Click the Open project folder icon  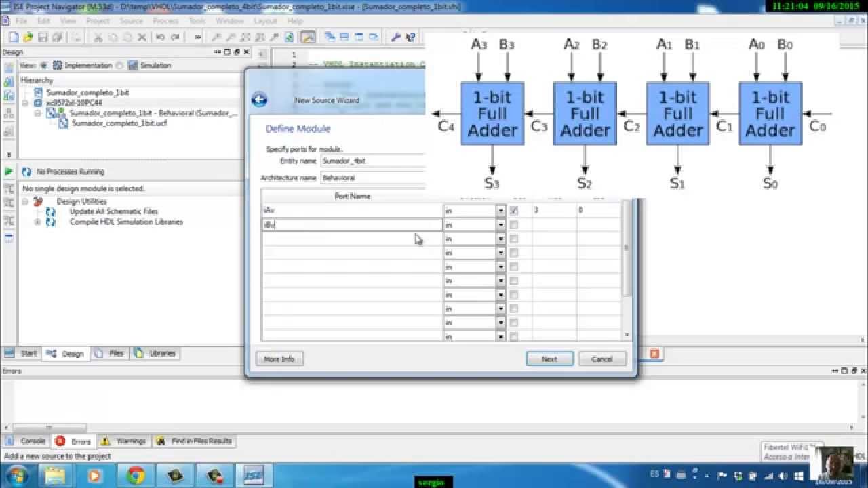tap(28, 37)
